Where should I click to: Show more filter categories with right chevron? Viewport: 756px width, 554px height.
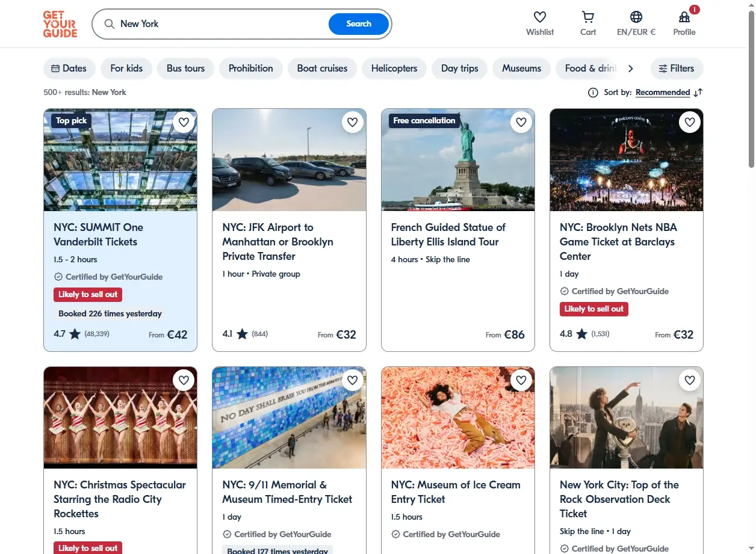pyautogui.click(x=630, y=69)
